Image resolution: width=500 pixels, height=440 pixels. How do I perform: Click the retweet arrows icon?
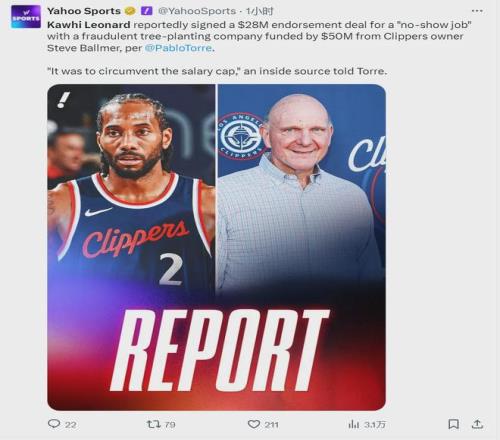pyautogui.click(x=154, y=424)
